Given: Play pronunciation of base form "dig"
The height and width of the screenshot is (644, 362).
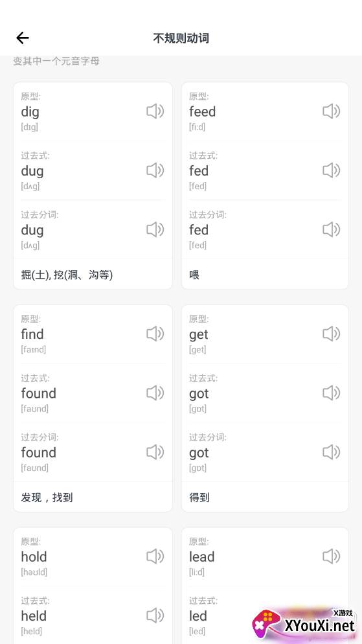Looking at the screenshot, I should [x=155, y=111].
